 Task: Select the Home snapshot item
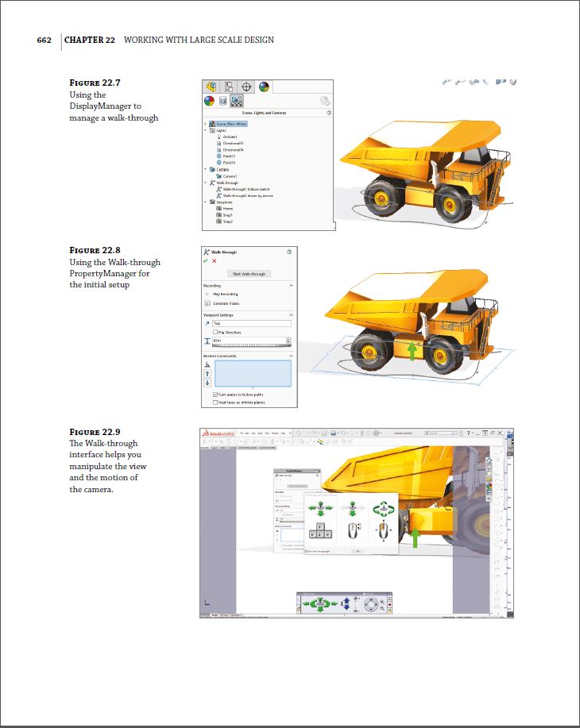tap(227, 208)
